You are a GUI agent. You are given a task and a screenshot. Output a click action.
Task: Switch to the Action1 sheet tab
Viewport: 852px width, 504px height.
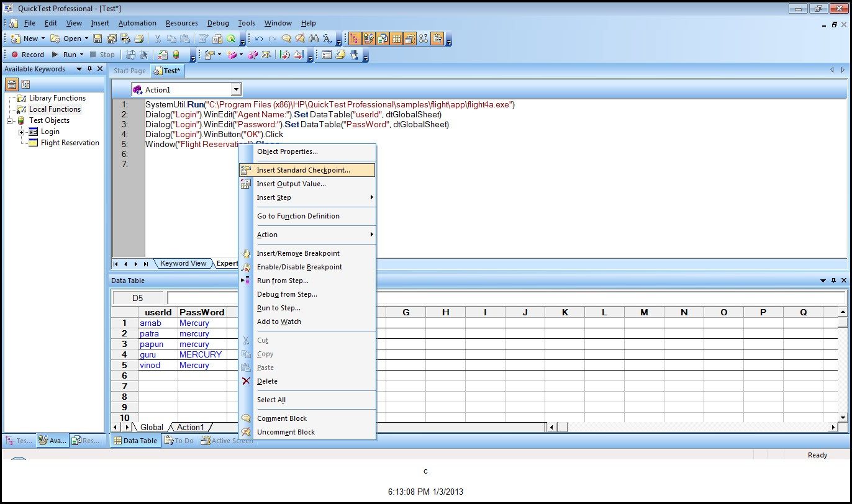(x=190, y=427)
